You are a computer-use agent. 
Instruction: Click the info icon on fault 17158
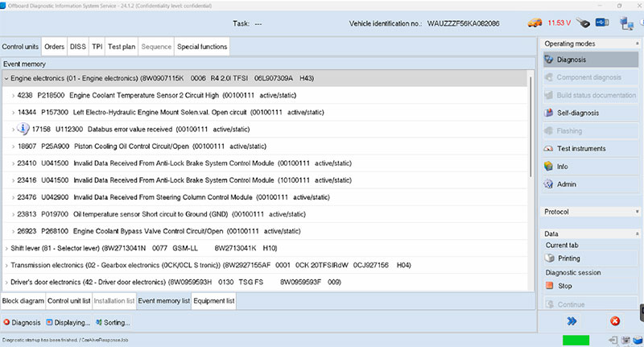coord(23,129)
